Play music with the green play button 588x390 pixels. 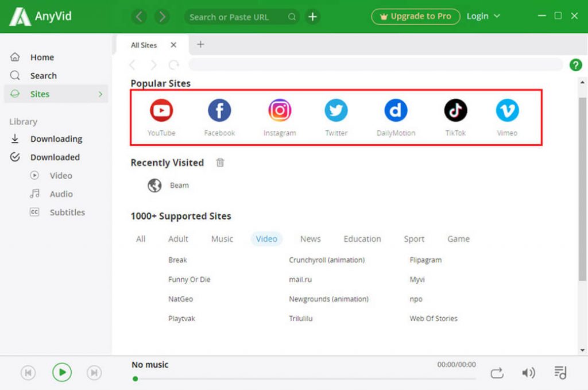click(x=62, y=372)
